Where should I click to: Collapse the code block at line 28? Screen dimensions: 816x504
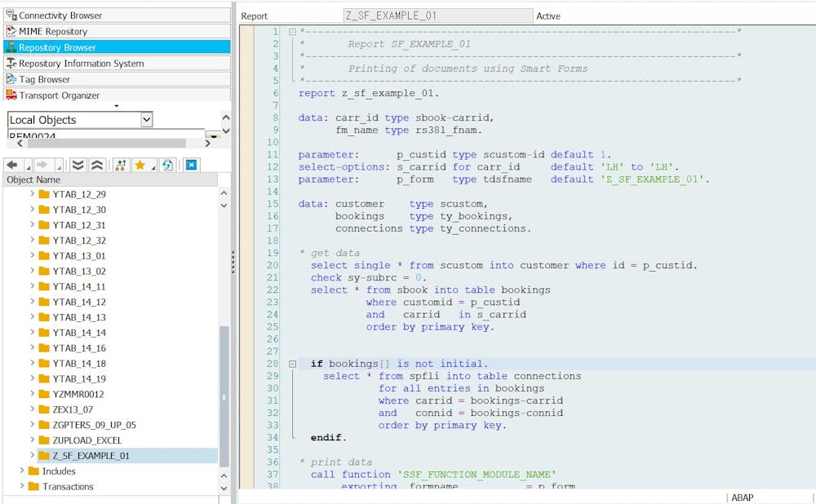coord(292,364)
